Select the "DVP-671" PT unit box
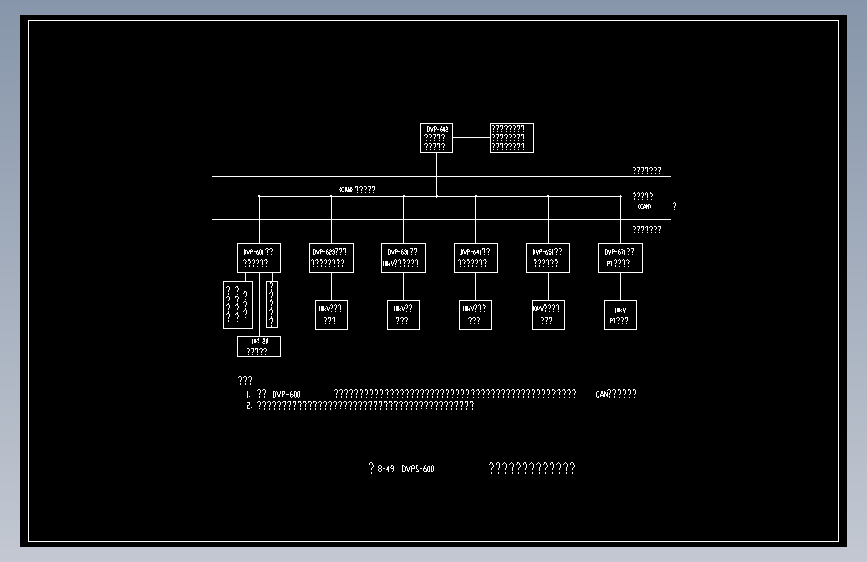Screen dimensions: 867x562 [620, 258]
